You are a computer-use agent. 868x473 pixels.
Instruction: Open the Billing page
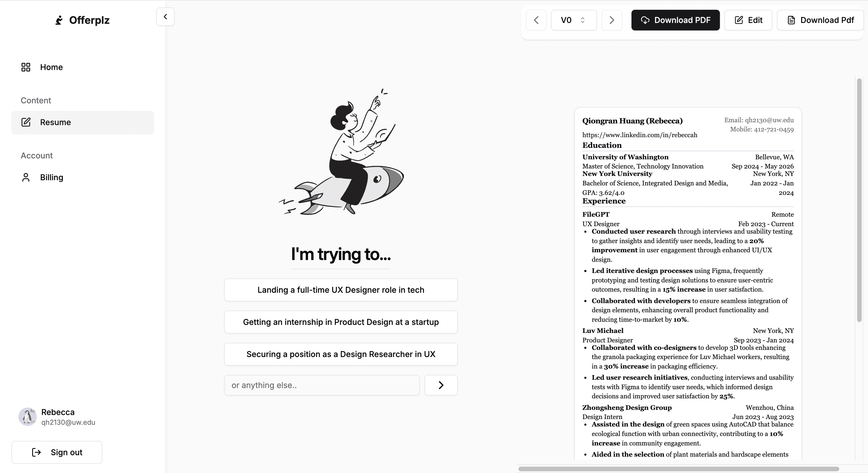point(83,177)
